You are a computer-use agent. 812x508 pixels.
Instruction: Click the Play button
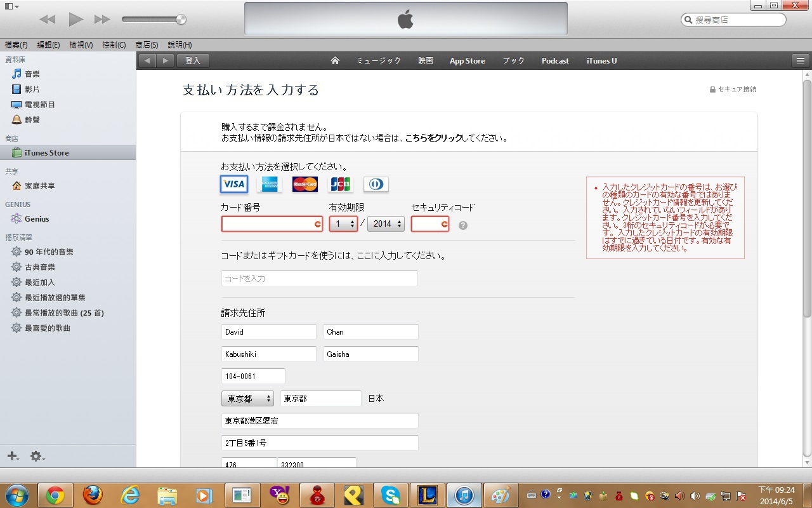point(76,20)
